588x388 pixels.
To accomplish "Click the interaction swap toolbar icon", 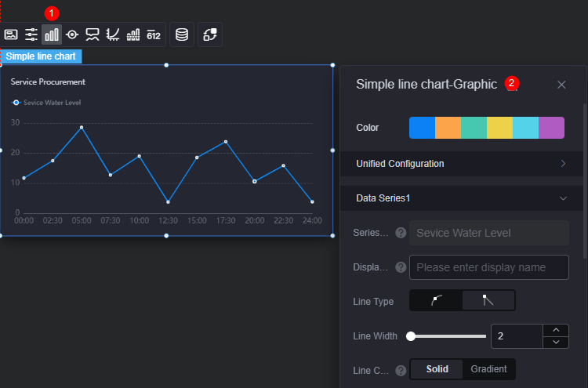I will pos(210,34).
